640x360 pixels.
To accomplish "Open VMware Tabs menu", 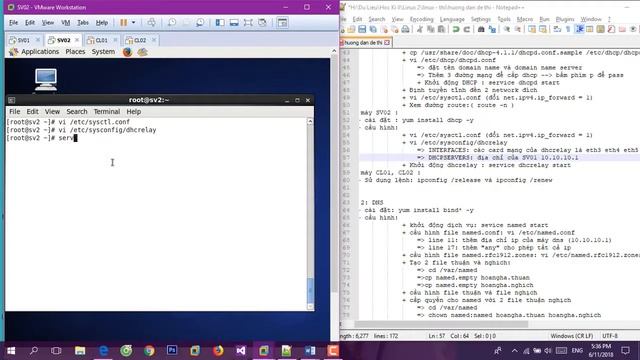I will pos(83,22).
